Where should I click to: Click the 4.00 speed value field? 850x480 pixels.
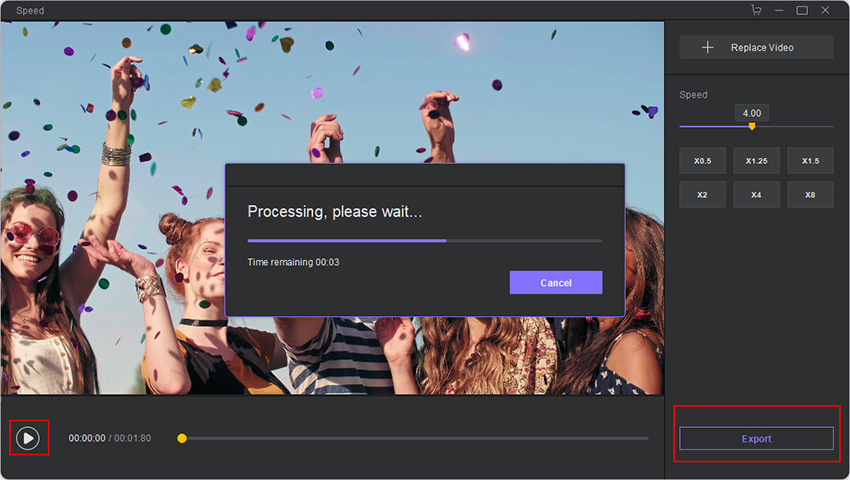point(752,113)
